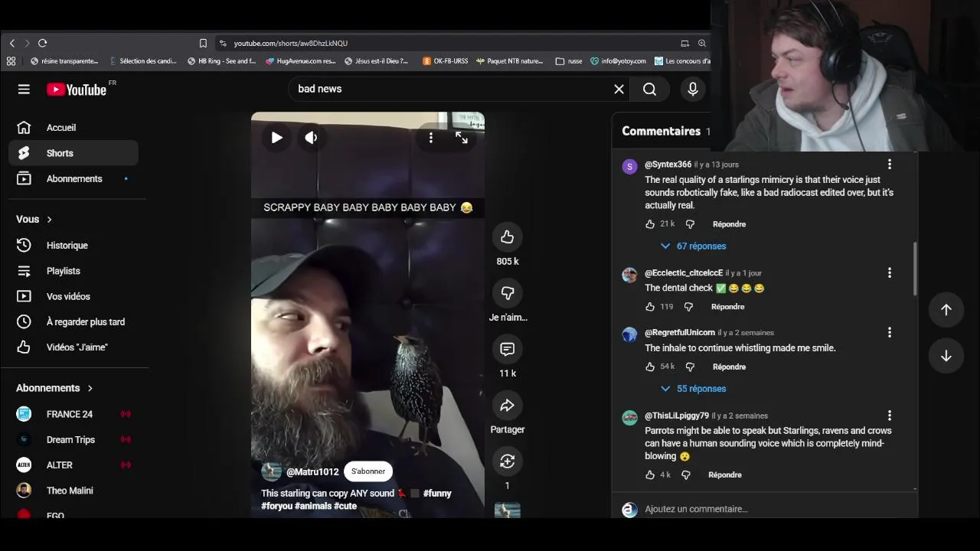This screenshot has height=551, width=980.
Task: Open Playlists in the sidebar
Action: (x=73, y=271)
